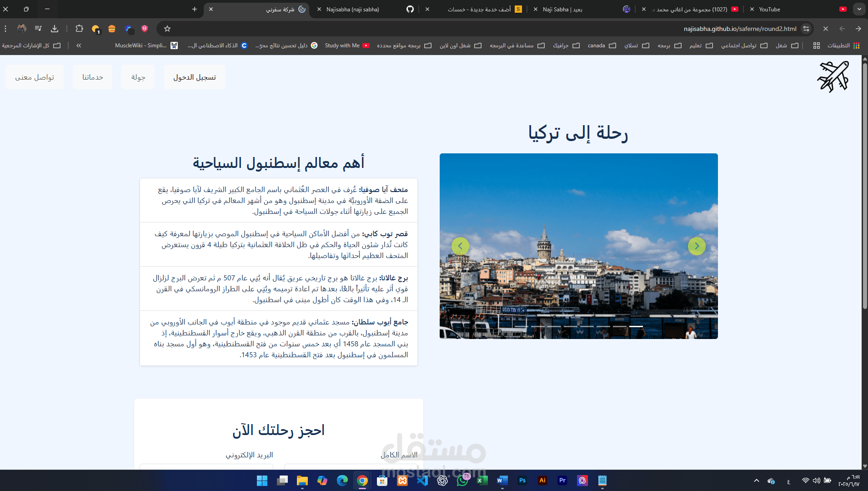
Task: Open a new browser tab
Action: [x=195, y=9]
